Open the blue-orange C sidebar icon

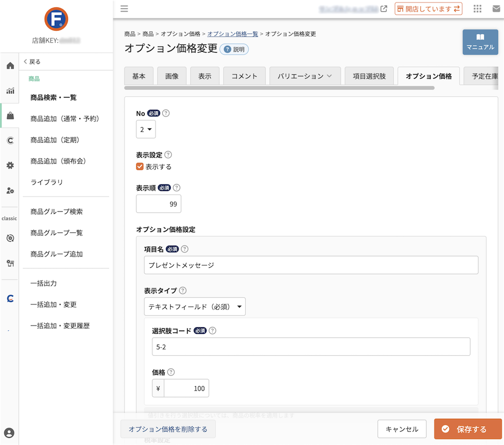10,299
